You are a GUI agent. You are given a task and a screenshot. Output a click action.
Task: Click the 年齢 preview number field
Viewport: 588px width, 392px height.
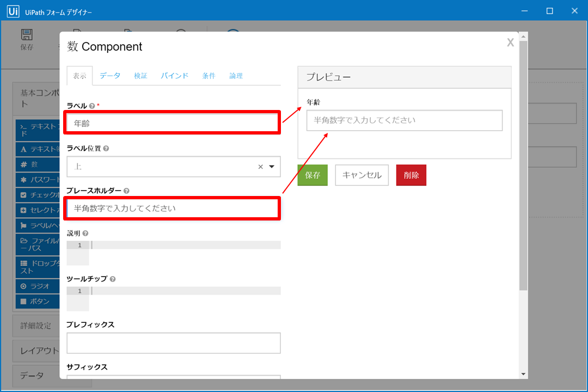click(x=404, y=120)
